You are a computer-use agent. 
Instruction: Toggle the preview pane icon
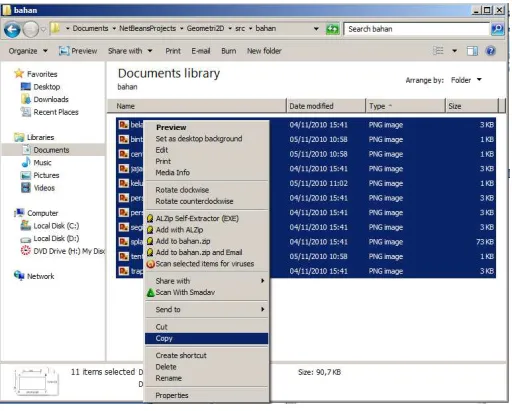point(472,51)
